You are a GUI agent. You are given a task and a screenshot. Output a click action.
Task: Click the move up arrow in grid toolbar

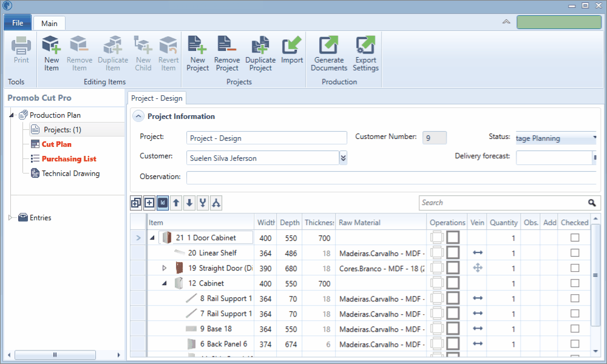click(x=176, y=203)
